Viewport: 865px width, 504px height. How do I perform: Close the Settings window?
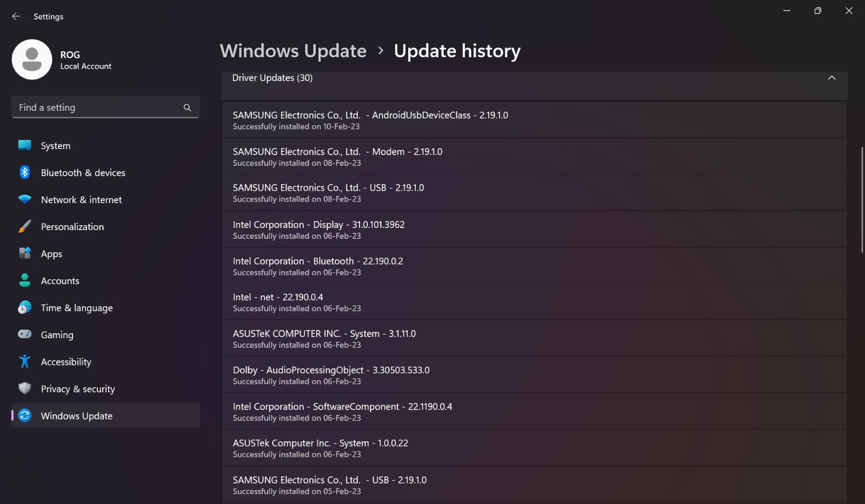[x=849, y=11]
